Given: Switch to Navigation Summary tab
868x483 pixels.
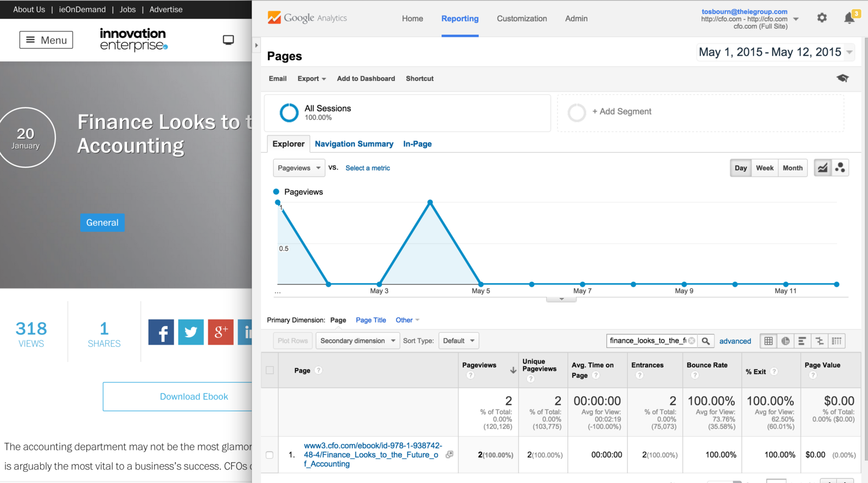Looking at the screenshot, I should coord(354,144).
